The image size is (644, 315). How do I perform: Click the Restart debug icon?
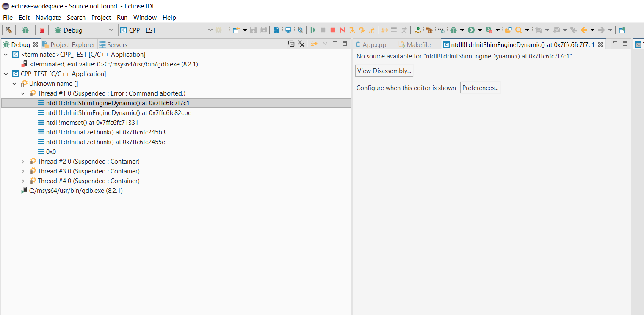tap(418, 30)
